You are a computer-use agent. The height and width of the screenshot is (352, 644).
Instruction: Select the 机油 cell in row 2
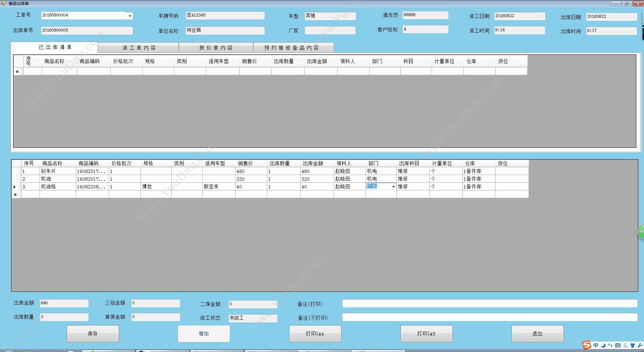58,179
